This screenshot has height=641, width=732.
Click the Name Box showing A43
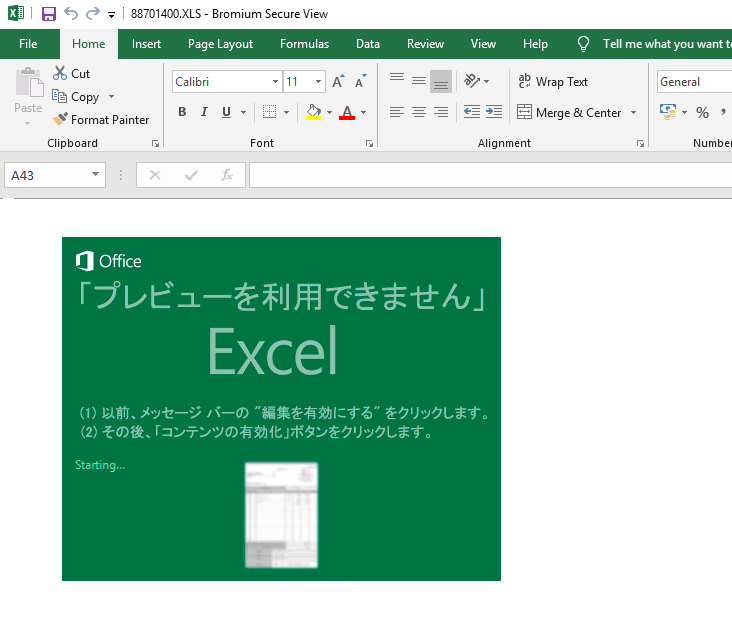click(47, 176)
